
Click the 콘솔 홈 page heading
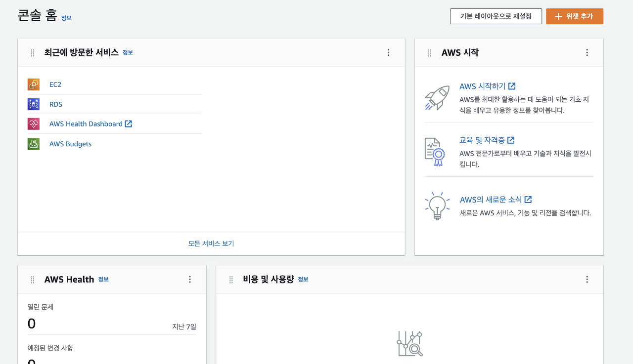tap(38, 15)
